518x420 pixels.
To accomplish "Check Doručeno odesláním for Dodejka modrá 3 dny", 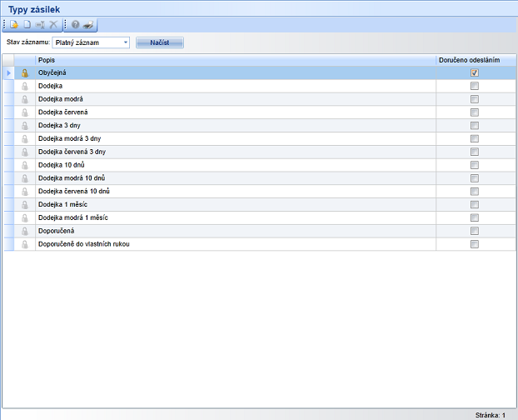I will point(475,138).
